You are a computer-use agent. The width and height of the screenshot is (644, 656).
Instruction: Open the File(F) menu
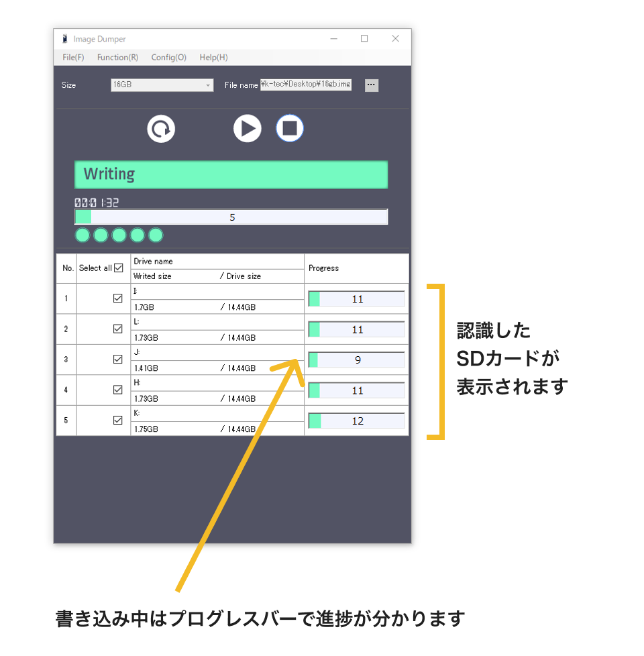tap(73, 57)
